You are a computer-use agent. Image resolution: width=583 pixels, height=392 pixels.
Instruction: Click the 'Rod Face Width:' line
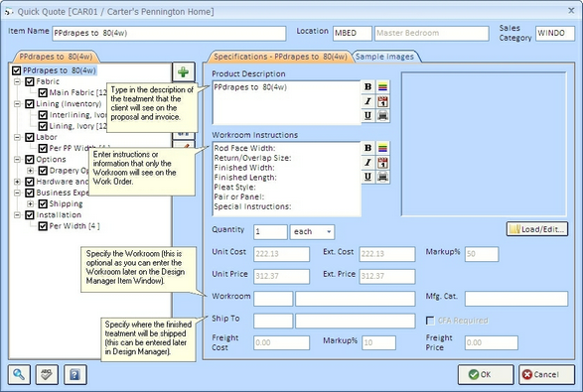click(244, 148)
